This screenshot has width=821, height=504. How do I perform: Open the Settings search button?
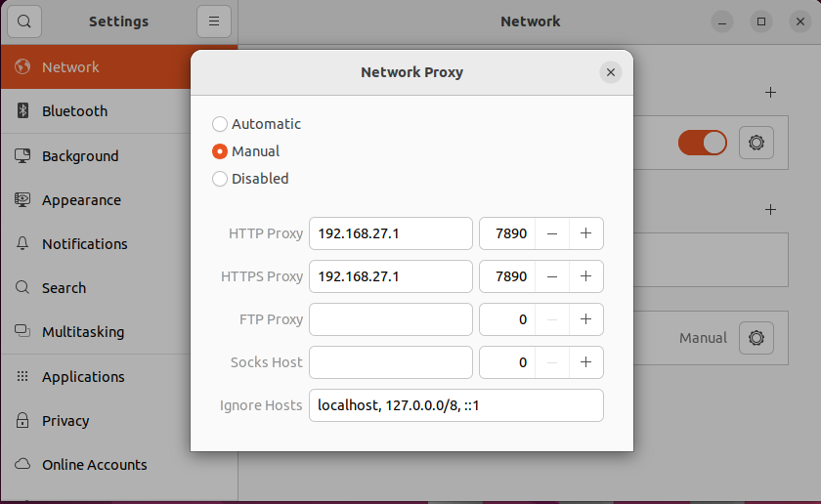click(23, 21)
